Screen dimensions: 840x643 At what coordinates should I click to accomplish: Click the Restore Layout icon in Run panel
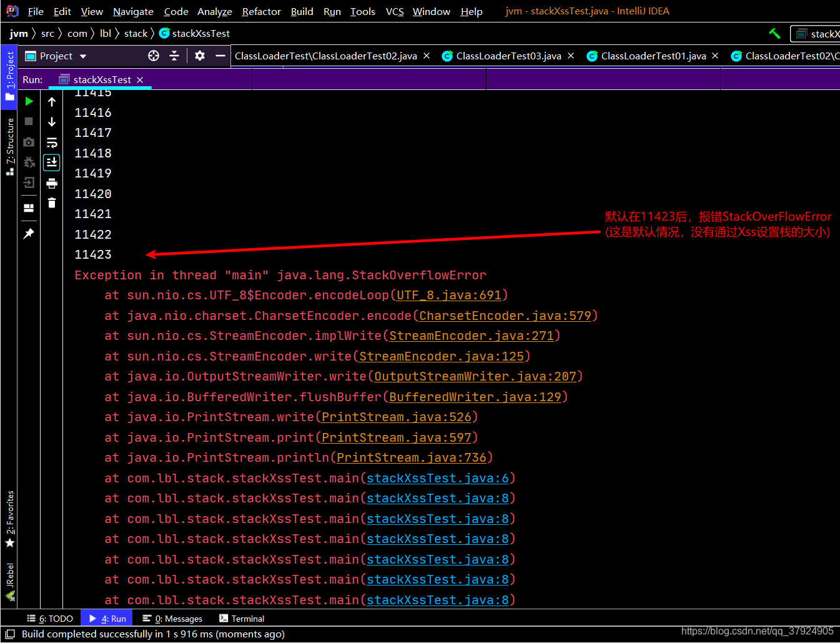[x=29, y=208]
